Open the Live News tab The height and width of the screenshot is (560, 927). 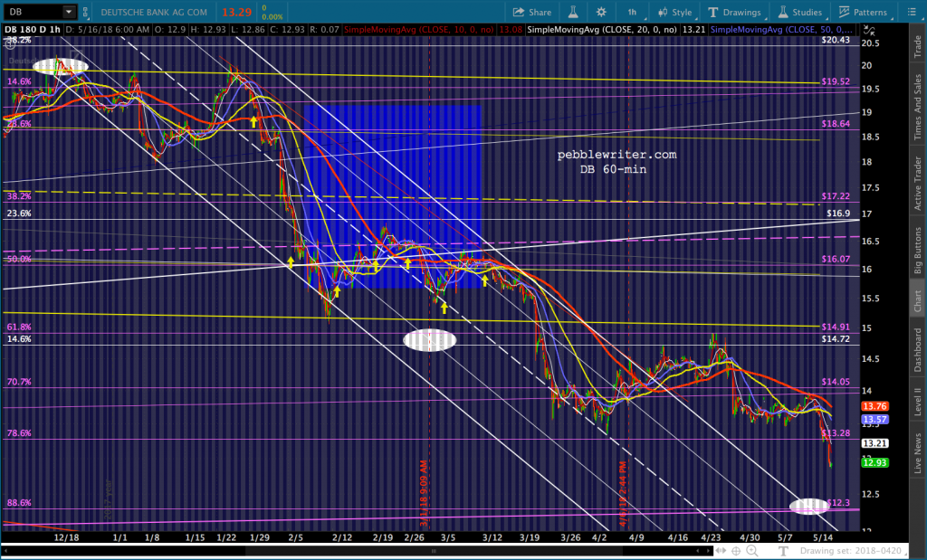pyautogui.click(x=916, y=454)
